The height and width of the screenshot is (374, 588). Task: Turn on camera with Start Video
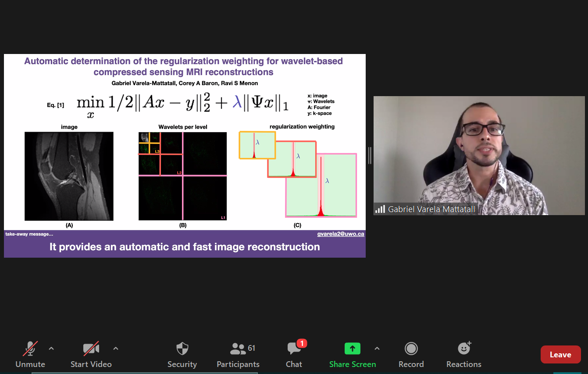tap(91, 354)
